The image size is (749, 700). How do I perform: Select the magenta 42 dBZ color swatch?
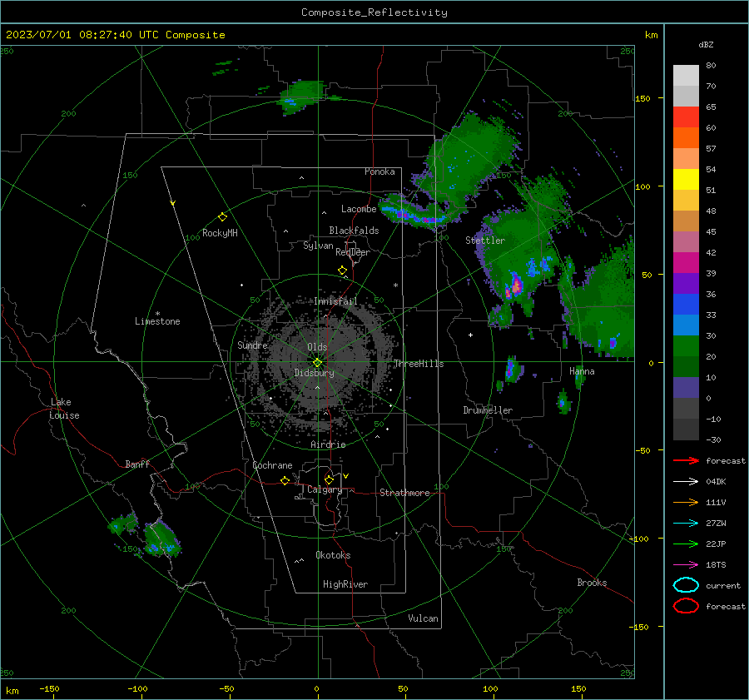pyautogui.click(x=686, y=262)
